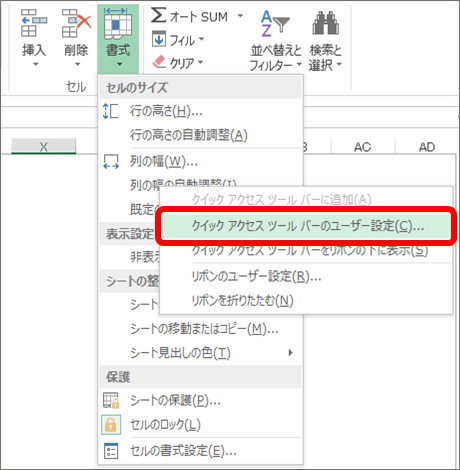
Task: Click the クリア button label
Action: pos(182,63)
